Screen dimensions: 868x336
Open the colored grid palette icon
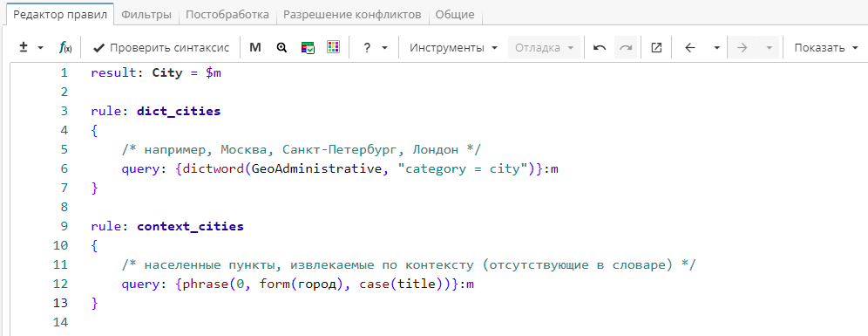pyautogui.click(x=333, y=48)
